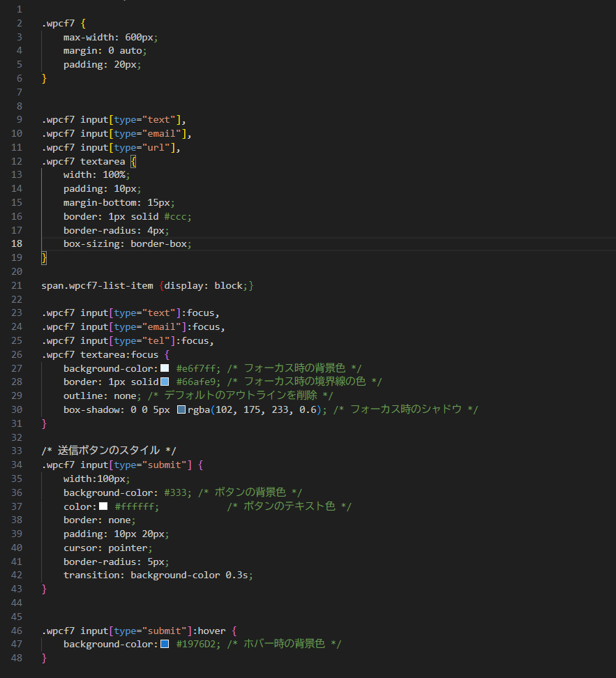Screen dimensions: 616x678
Task: Click line number 34 in the gutter
Action: (17, 465)
